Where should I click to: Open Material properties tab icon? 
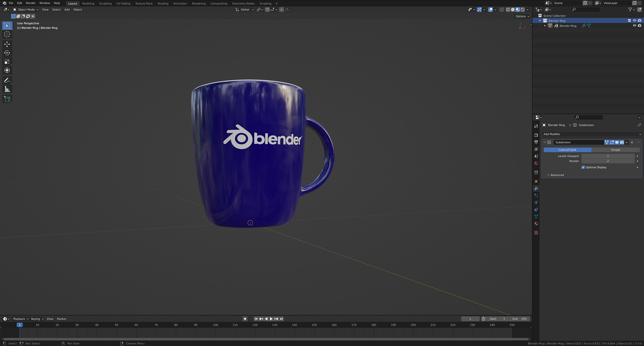(536, 224)
